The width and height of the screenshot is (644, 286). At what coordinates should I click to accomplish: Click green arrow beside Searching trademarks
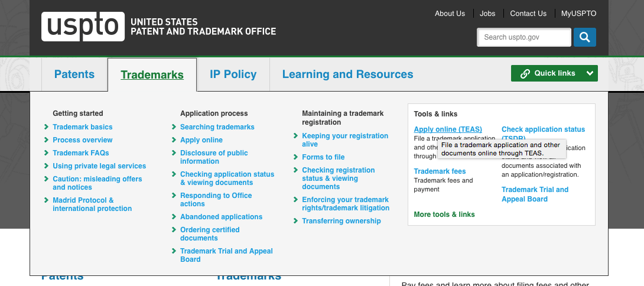(174, 127)
